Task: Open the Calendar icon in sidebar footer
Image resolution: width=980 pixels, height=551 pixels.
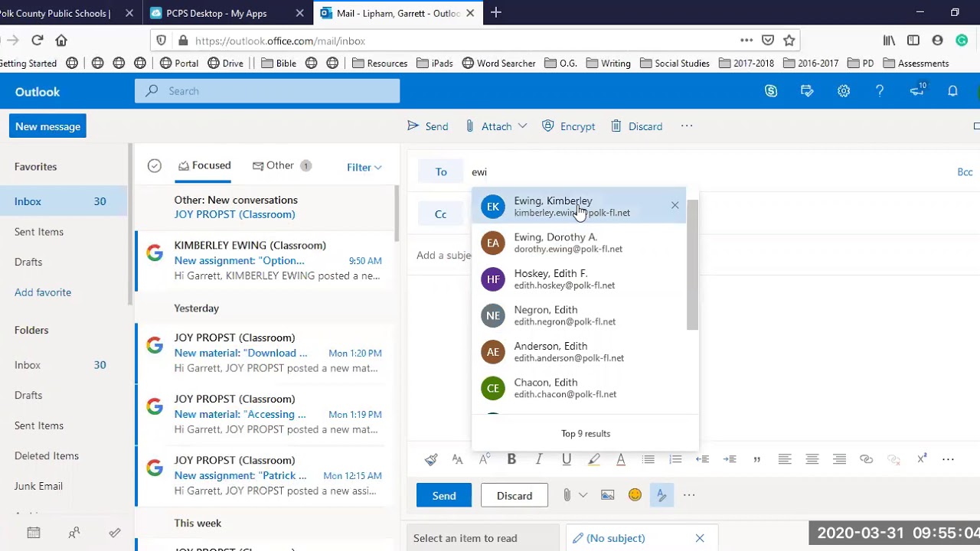Action: (x=34, y=533)
